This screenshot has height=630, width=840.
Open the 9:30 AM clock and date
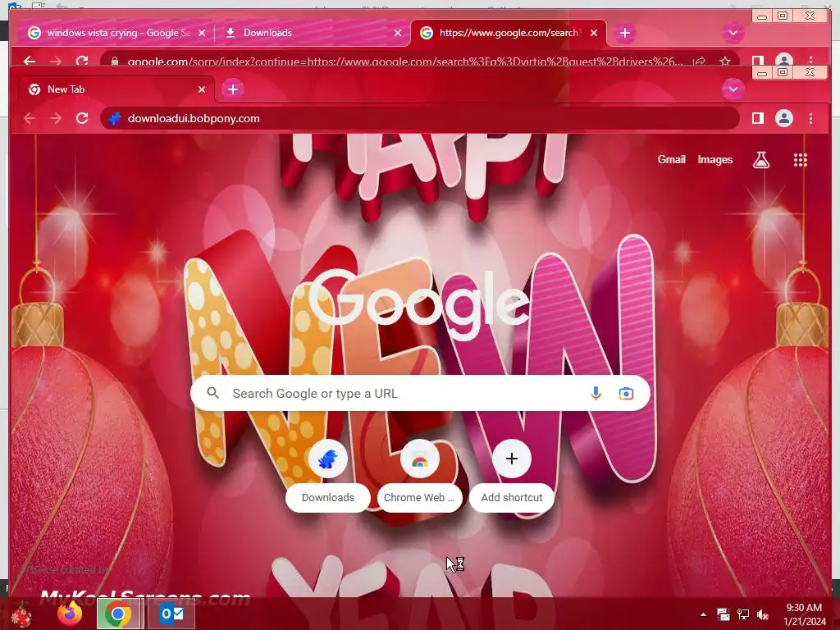[x=804, y=614]
